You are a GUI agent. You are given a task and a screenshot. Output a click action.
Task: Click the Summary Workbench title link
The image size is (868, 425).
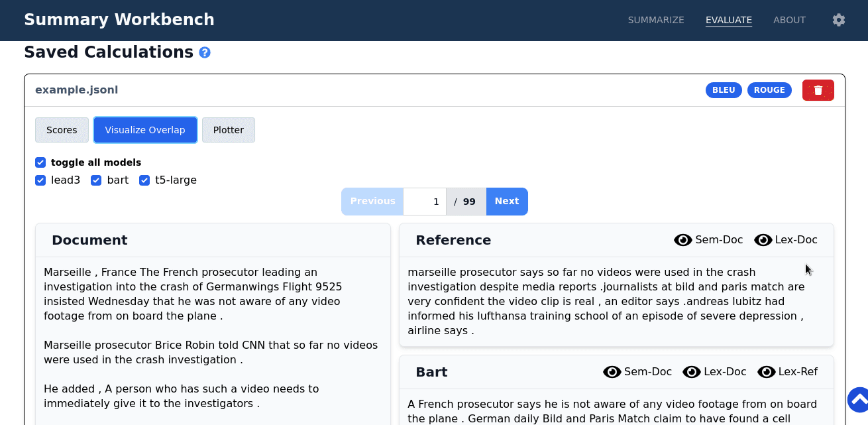[x=119, y=20]
